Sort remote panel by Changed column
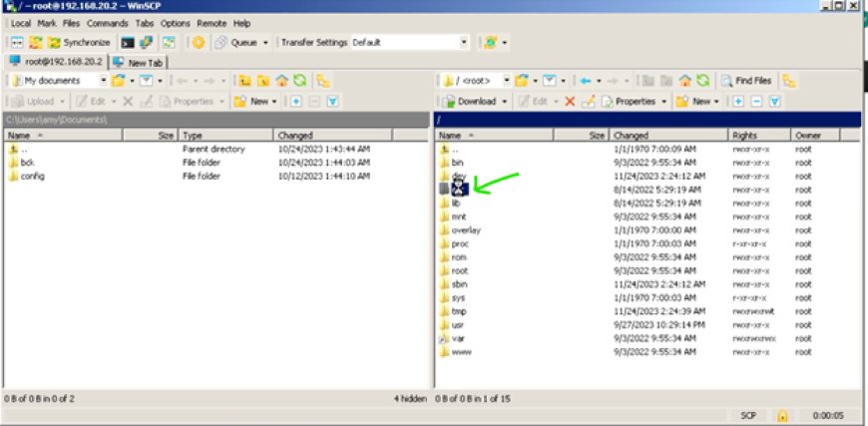 click(x=668, y=135)
